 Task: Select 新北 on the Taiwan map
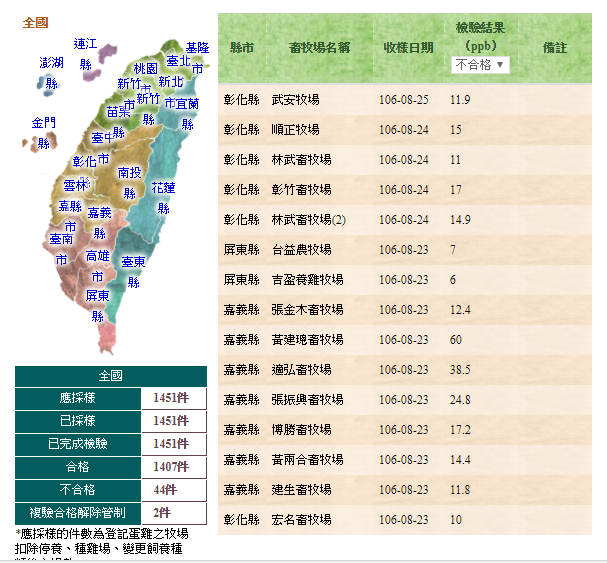click(170, 82)
